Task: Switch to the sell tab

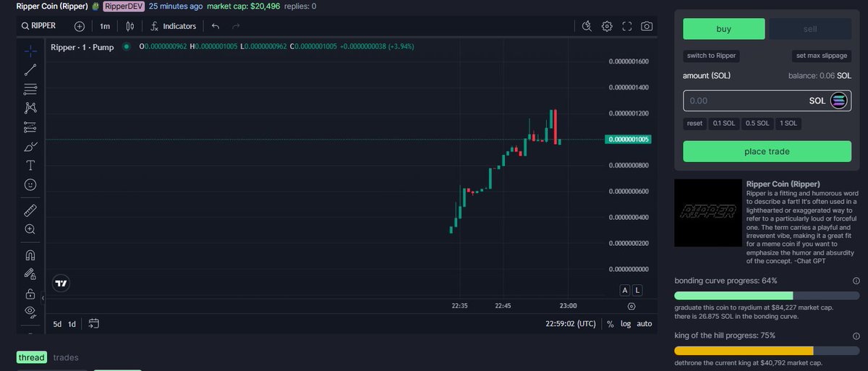Action: pos(810,29)
